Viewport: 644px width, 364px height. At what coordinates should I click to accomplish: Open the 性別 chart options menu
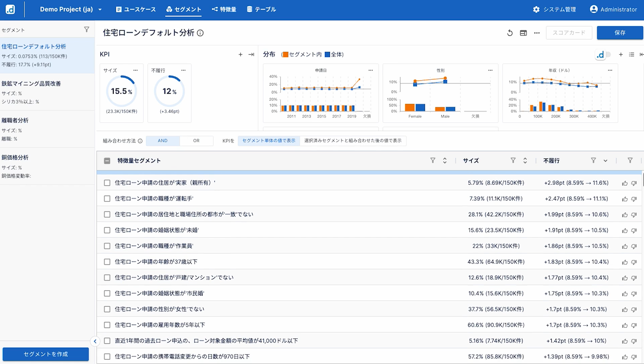(x=490, y=70)
